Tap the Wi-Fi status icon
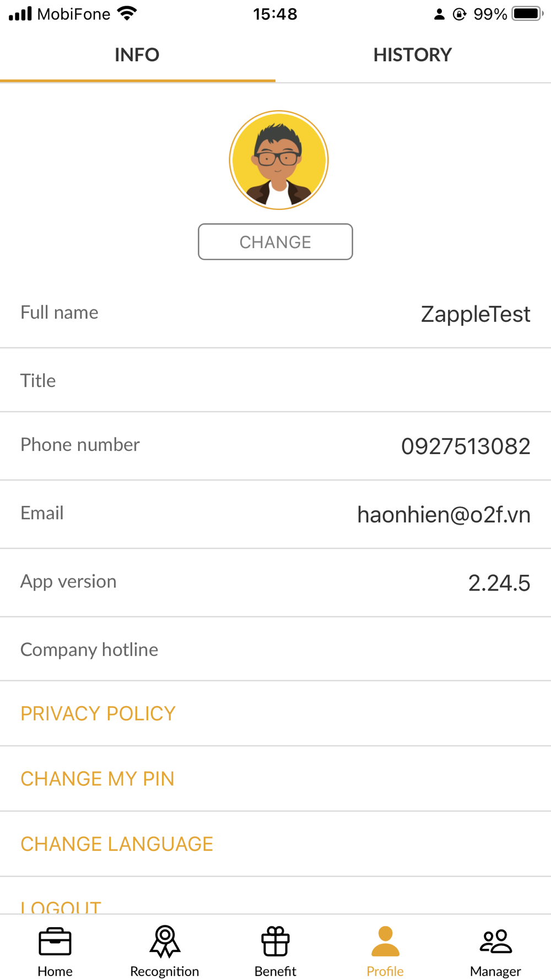The height and width of the screenshot is (980, 551). click(127, 13)
